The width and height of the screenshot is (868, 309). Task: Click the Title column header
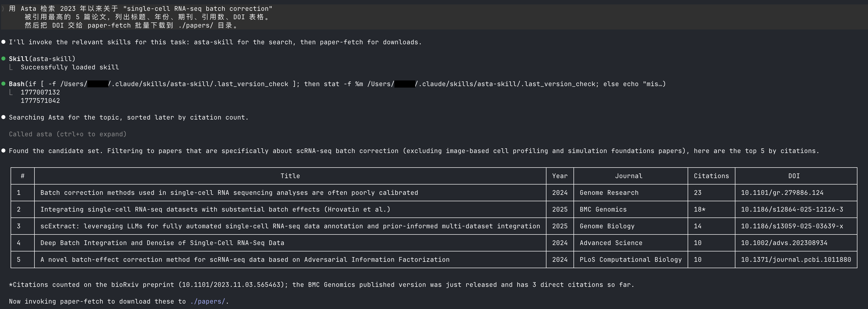[290, 176]
